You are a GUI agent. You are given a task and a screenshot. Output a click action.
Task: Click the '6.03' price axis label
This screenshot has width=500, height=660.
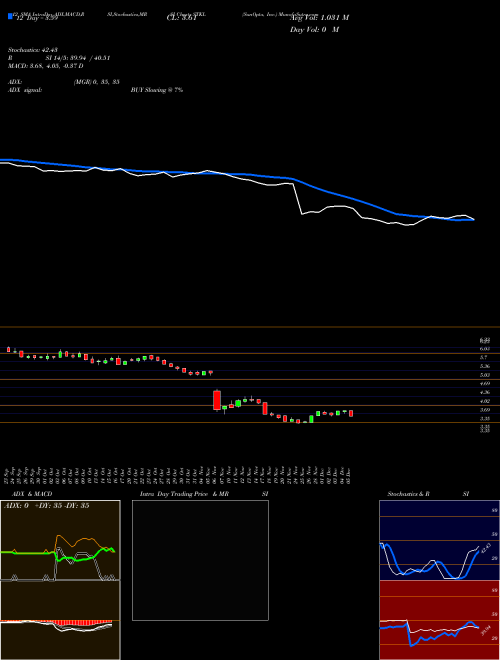click(x=485, y=349)
